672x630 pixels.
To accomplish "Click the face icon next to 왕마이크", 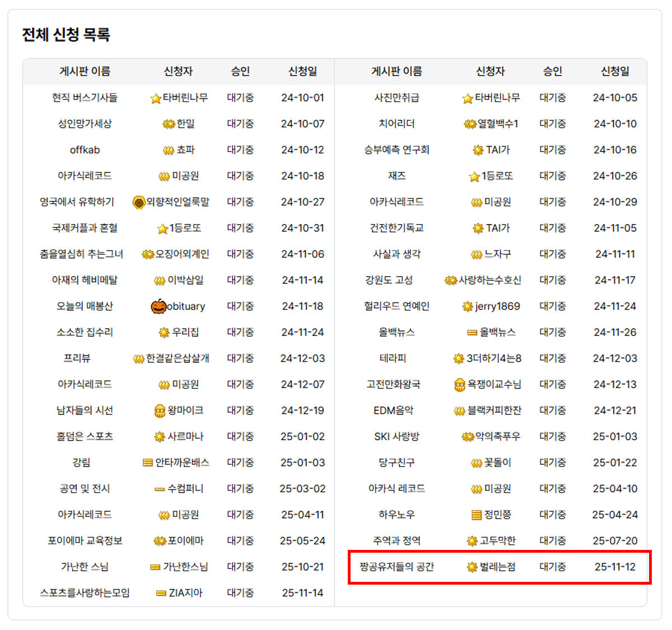I will coord(160,411).
